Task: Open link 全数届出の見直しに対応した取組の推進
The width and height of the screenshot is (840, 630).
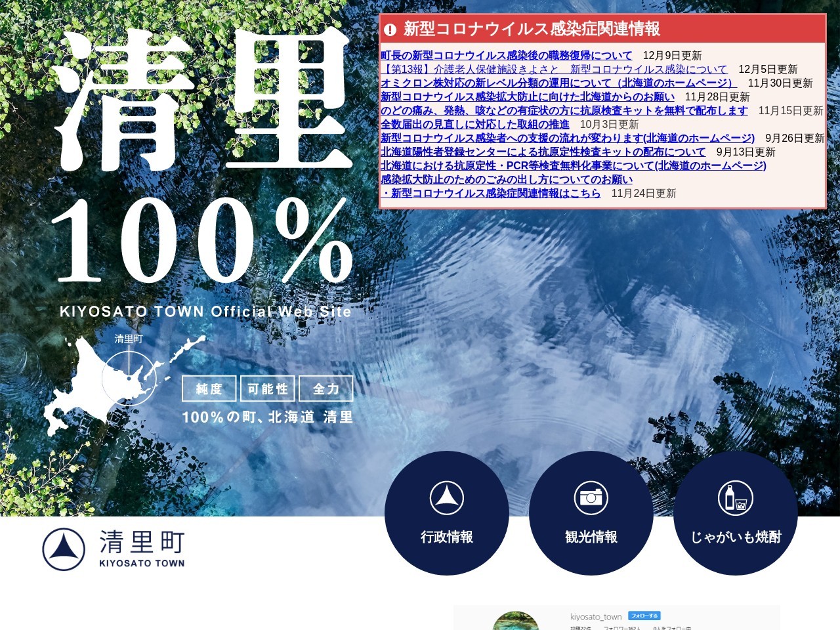Action: pos(475,125)
